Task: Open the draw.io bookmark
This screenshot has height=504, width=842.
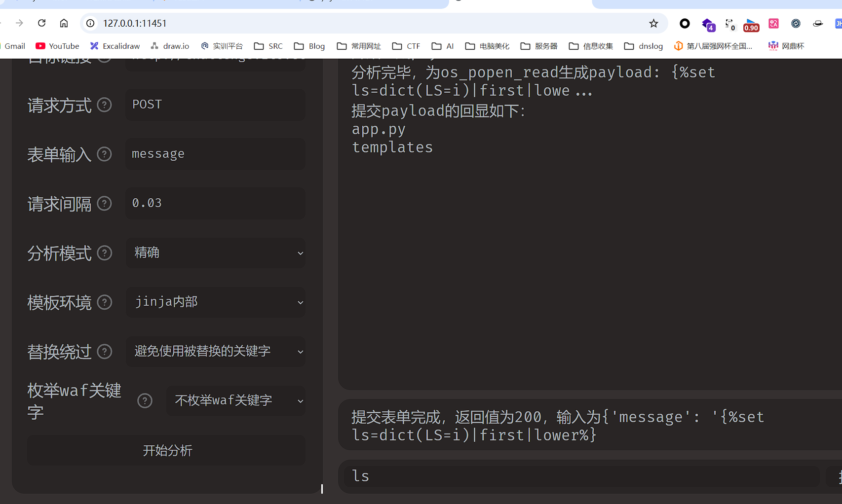Action: 170,46
